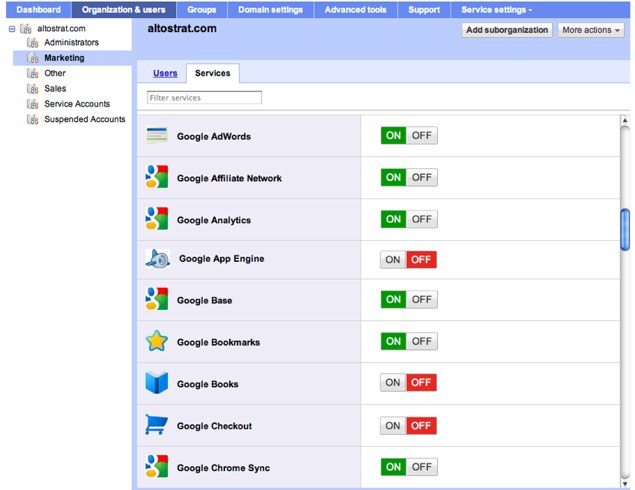Click the services list scrollbar thumb
The width and height of the screenshot is (635, 490).
[x=625, y=230]
